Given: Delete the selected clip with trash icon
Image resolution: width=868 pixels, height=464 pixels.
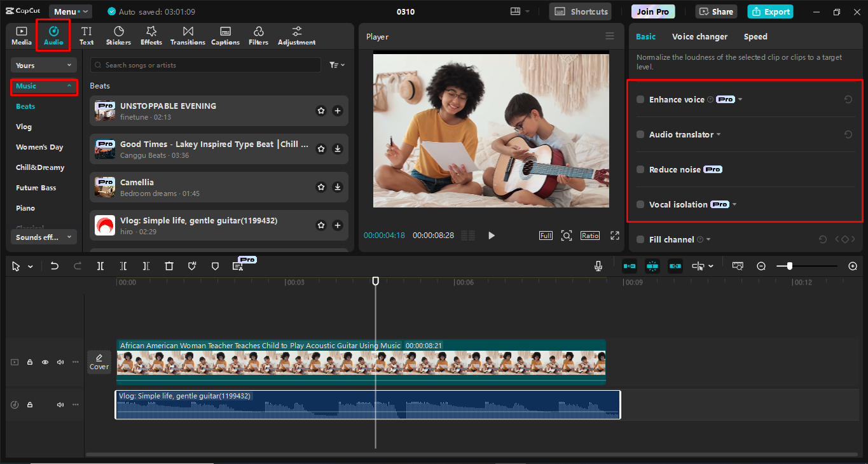Looking at the screenshot, I should point(169,266).
